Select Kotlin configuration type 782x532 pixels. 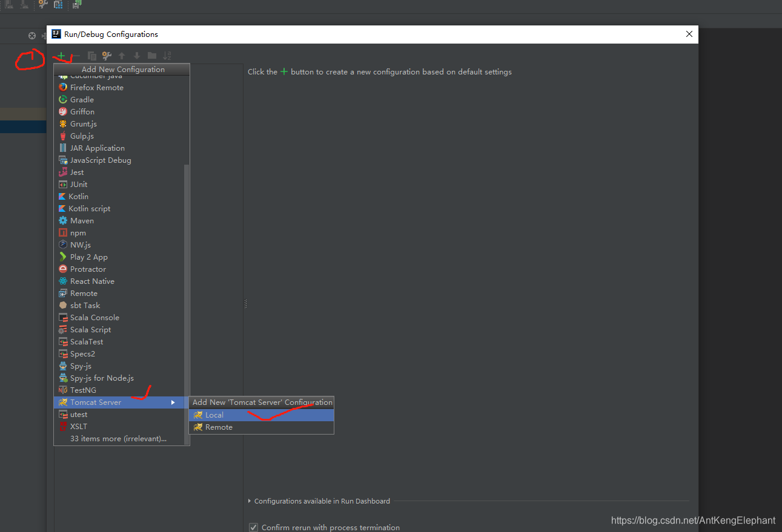(x=119, y=196)
